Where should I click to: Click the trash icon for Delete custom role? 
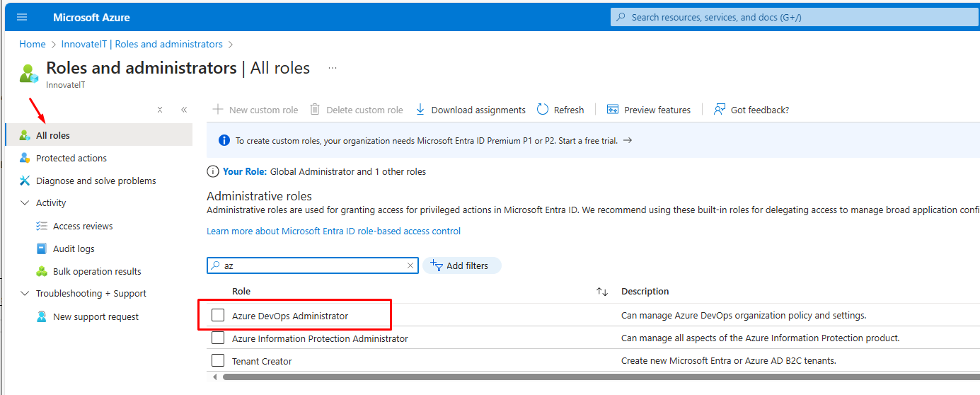[315, 109]
